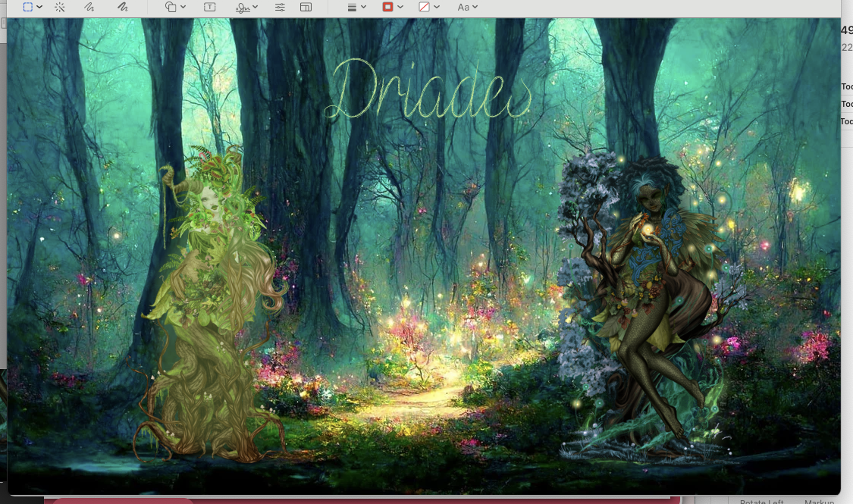The height and width of the screenshot is (504, 853).
Task: Click the red Border Color swatch
Action: (388, 7)
